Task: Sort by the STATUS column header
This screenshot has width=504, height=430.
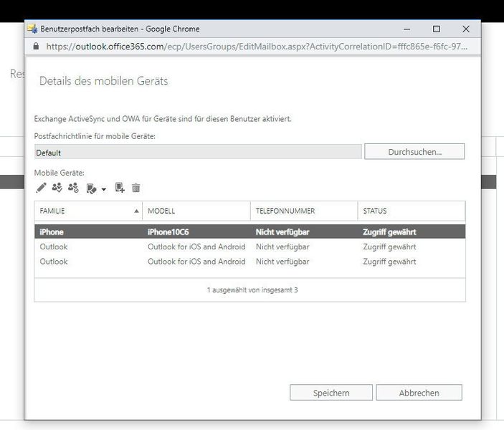Action: click(412, 211)
